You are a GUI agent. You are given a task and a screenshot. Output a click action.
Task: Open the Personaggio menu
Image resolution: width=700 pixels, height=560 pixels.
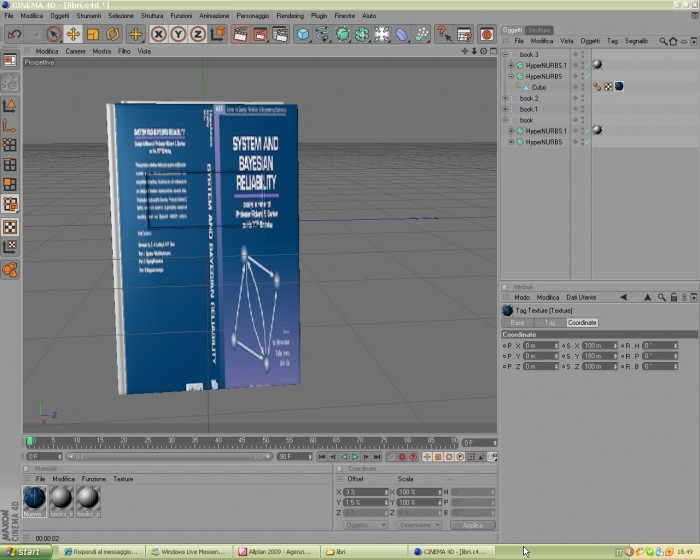(x=253, y=16)
